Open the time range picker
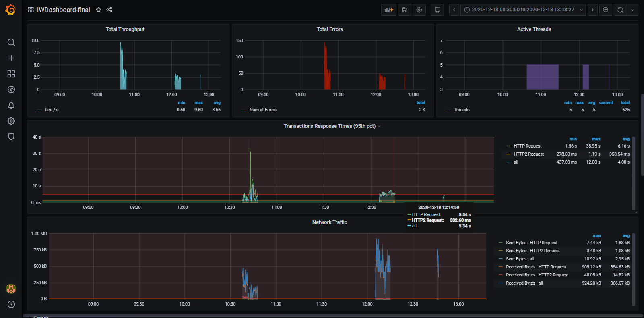Viewport: 644px width, 318px height. (523, 10)
